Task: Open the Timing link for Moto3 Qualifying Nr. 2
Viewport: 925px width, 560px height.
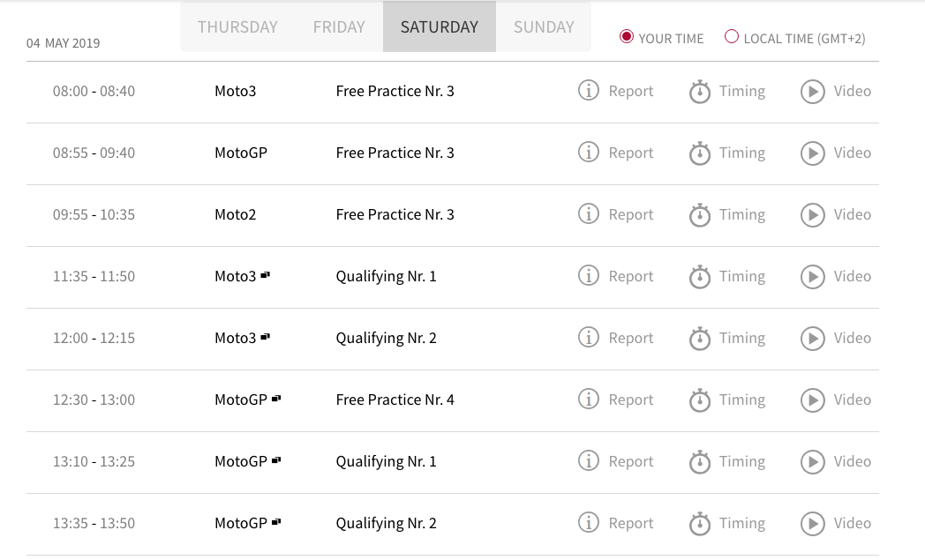Action: [741, 338]
